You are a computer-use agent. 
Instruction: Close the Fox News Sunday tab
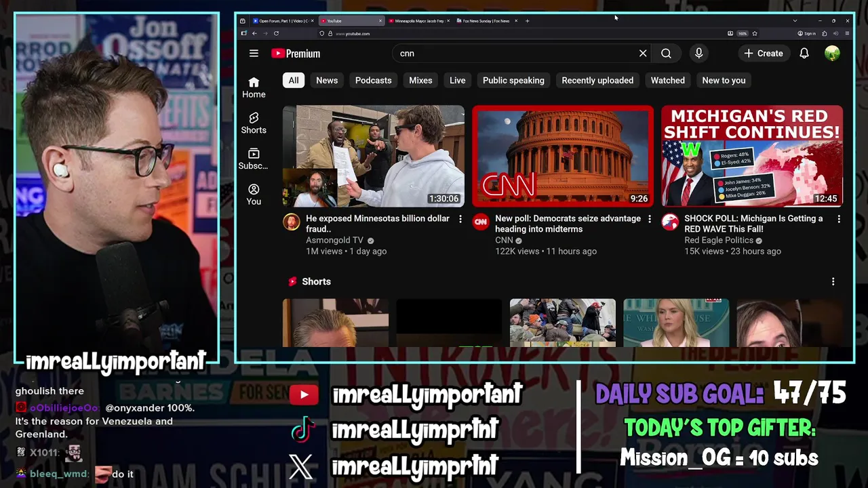point(516,21)
